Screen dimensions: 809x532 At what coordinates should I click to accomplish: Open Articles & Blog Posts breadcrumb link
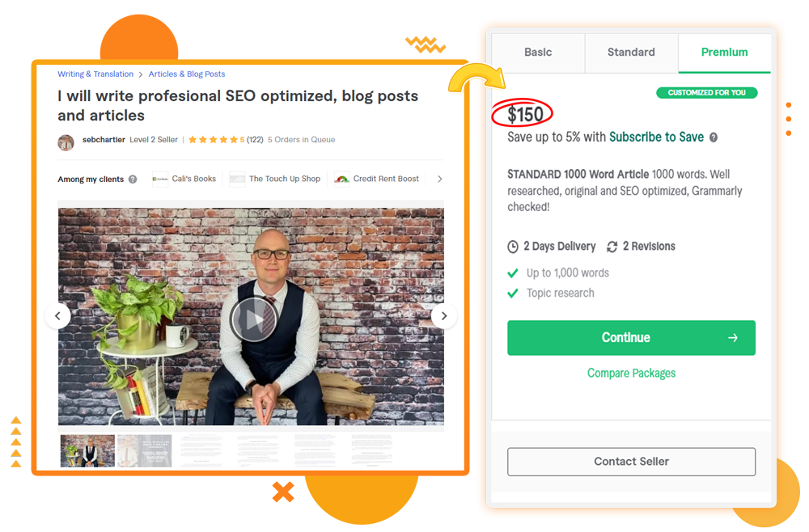(x=187, y=74)
